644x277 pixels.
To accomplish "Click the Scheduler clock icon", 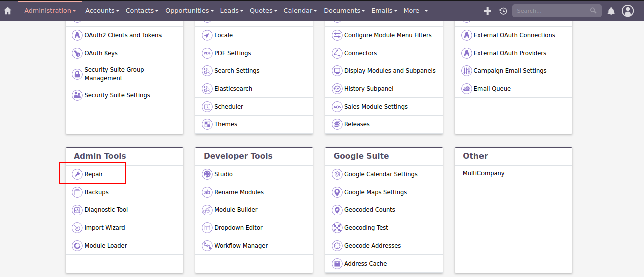I will (207, 107).
